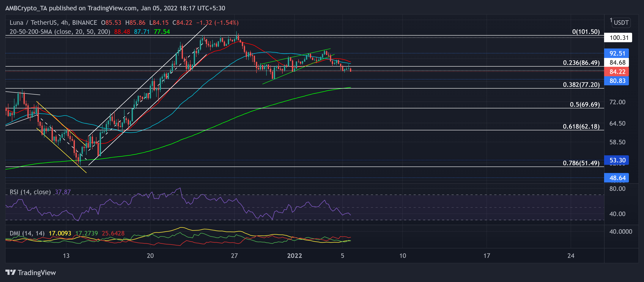Click the 2022 marker on time axis
This screenshot has height=282, width=644.
[x=294, y=256]
